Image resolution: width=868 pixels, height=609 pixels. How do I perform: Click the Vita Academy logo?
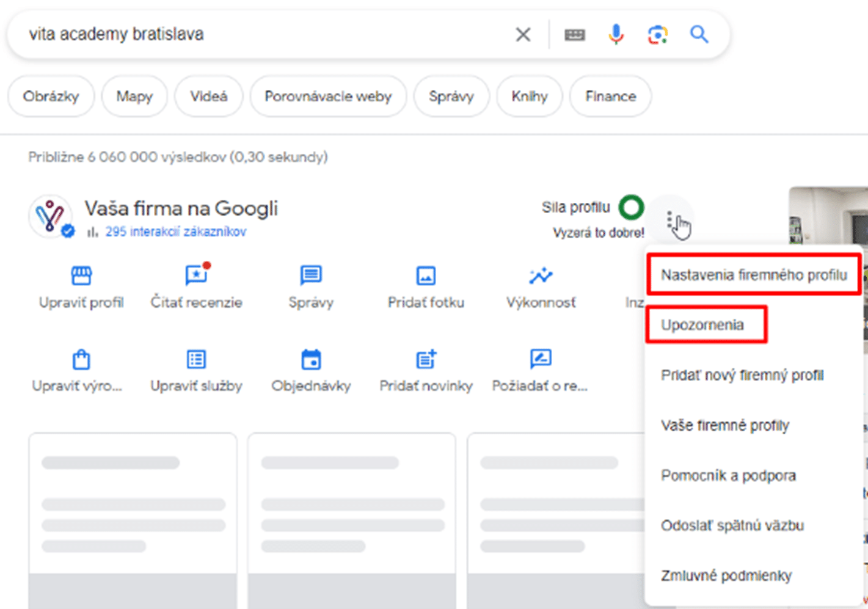(51, 216)
